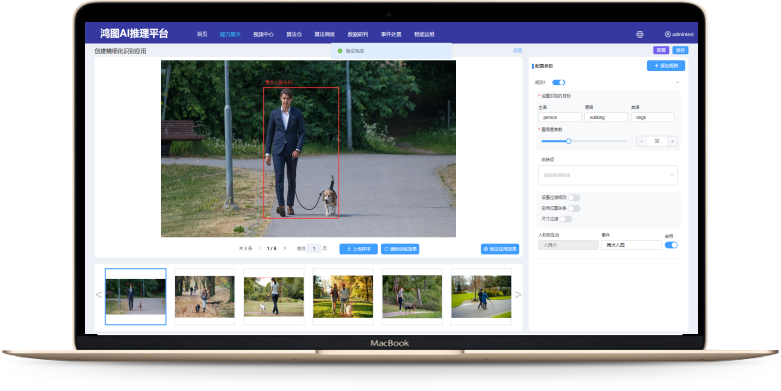
Task: Click the 验证应用结果 button
Action: click(500, 249)
